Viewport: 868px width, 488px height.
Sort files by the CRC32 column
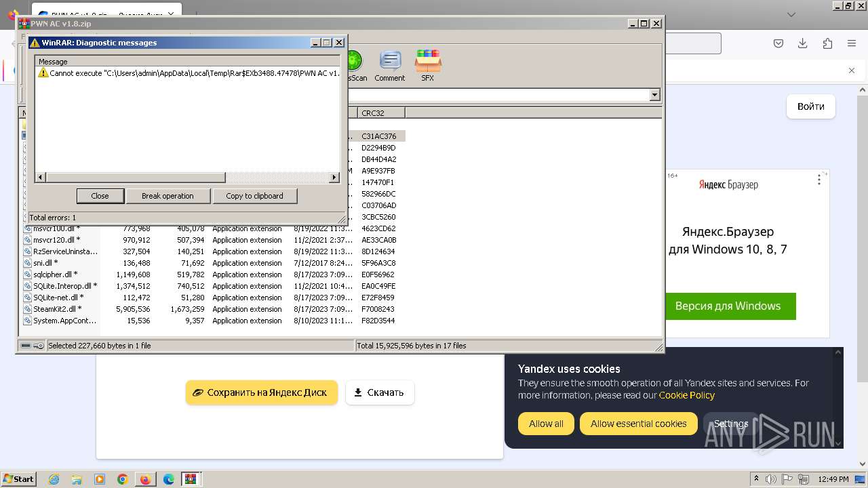(x=380, y=113)
